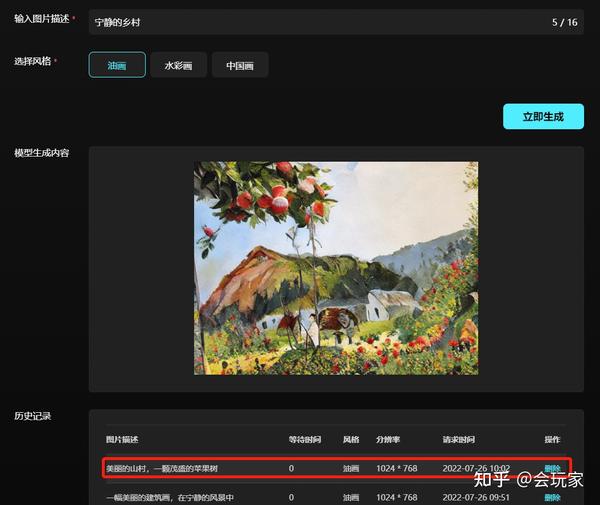Click the 输入图片描述 text input field

[336, 22]
